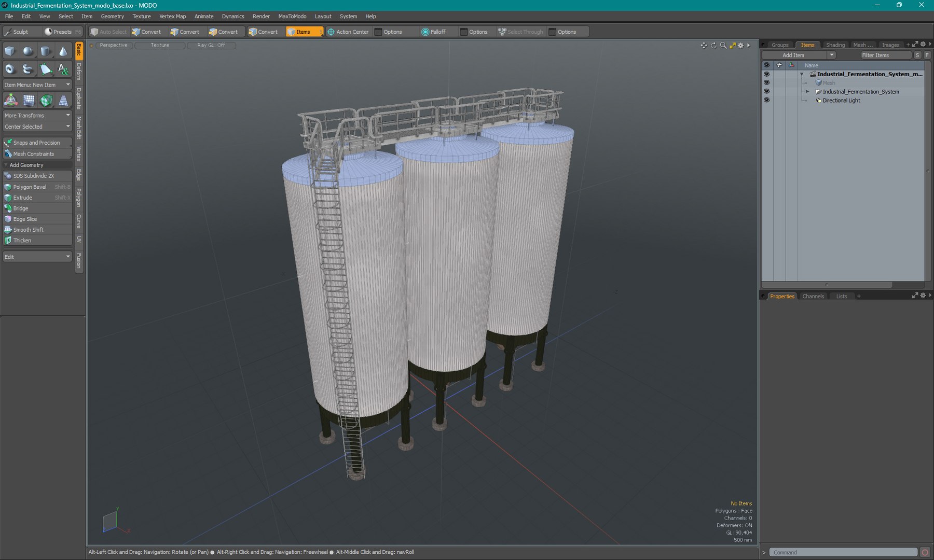934x560 pixels.
Task: Open More Transforms dropdown
Action: pyautogui.click(x=37, y=115)
